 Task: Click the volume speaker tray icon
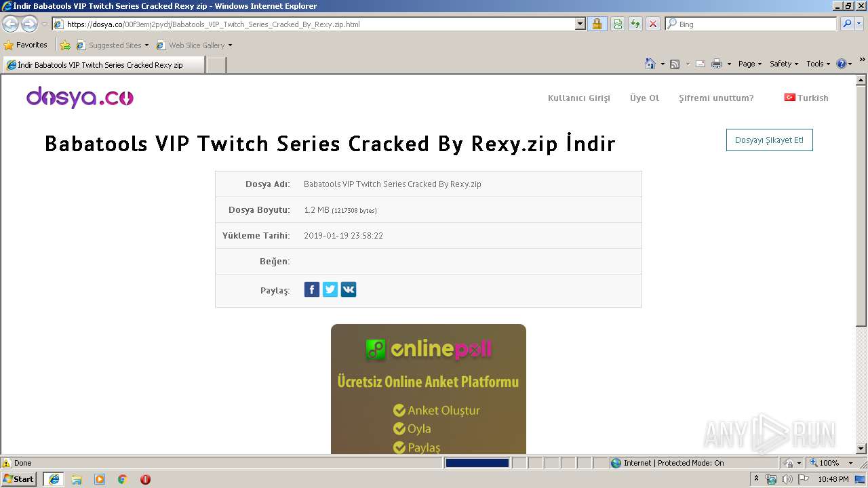[787, 479]
